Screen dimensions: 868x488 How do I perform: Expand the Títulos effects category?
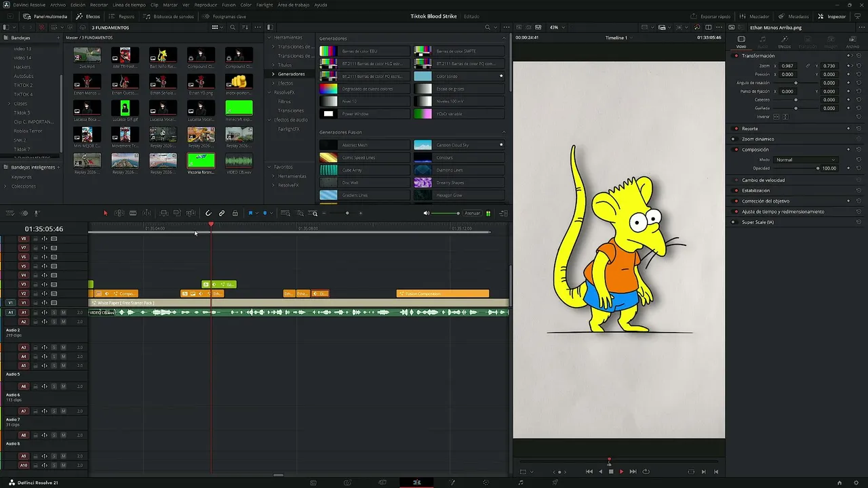click(x=273, y=65)
